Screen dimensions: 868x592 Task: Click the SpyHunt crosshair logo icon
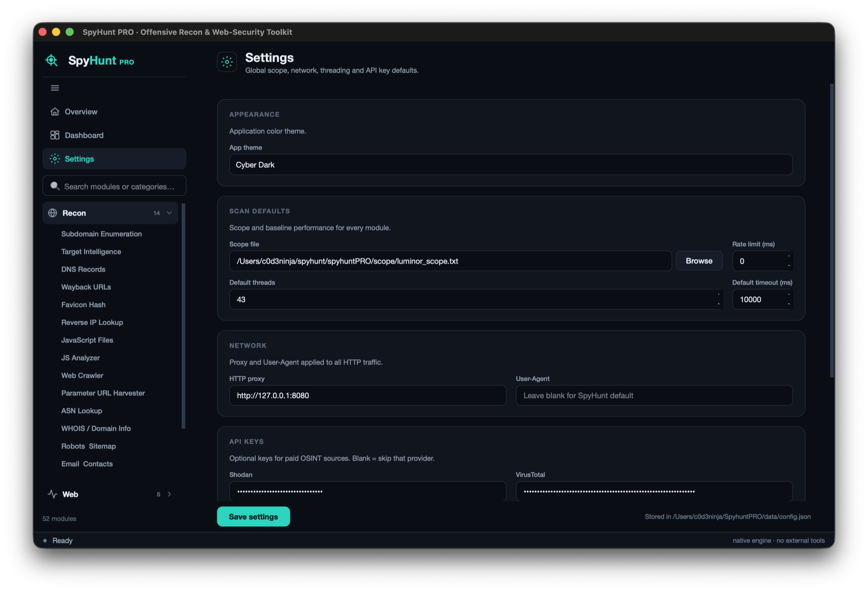(x=52, y=60)
